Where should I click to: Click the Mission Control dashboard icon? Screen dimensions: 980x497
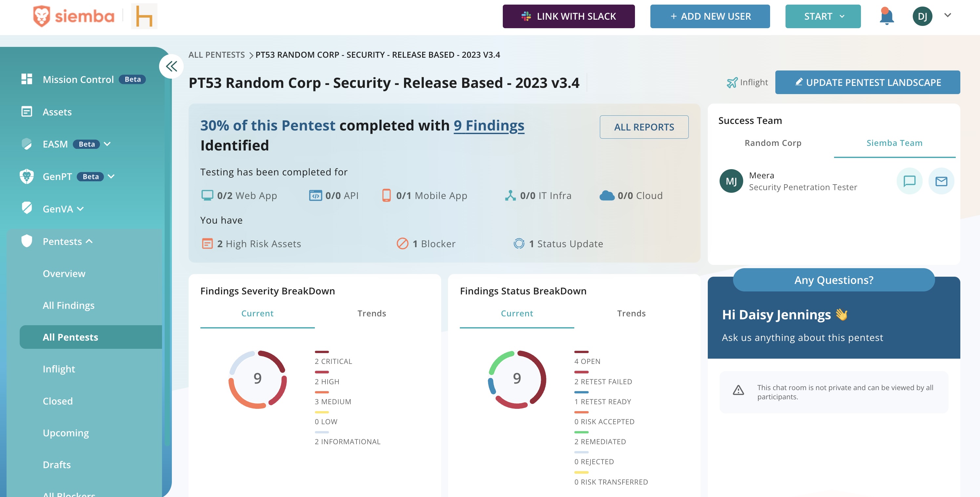pos(27,79)
